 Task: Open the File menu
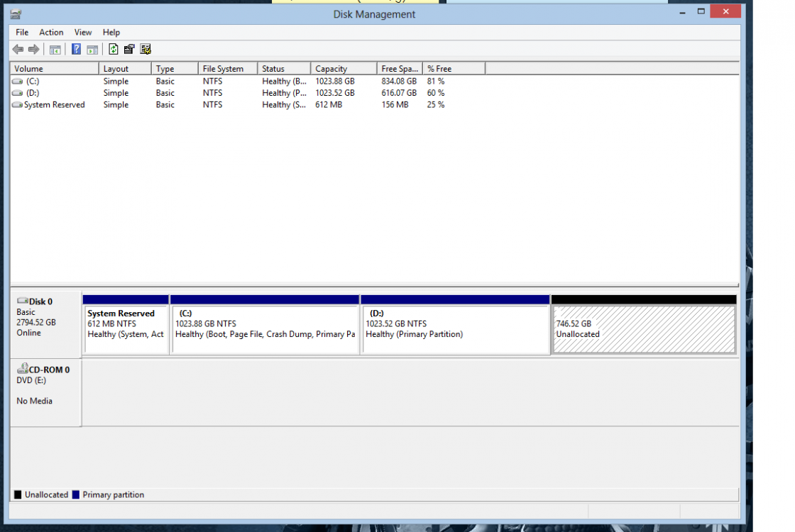pos(22,32)
